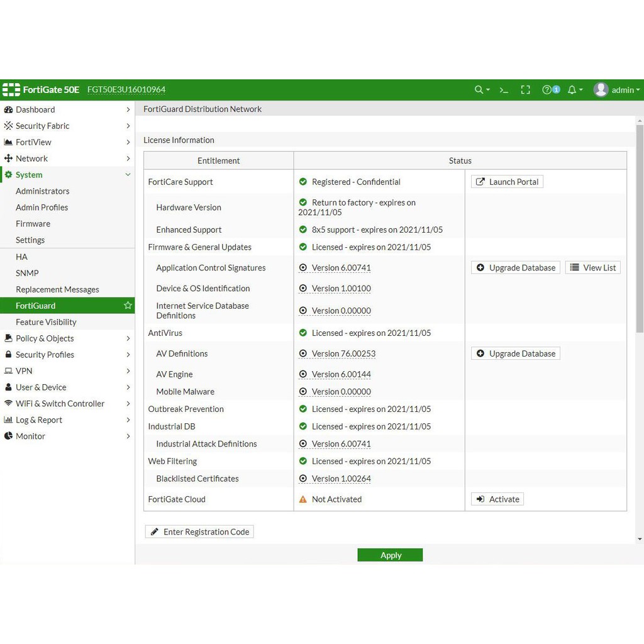Click the FortiGate logo icon
The image size is (644, 644).
click(x=11, y=90)
